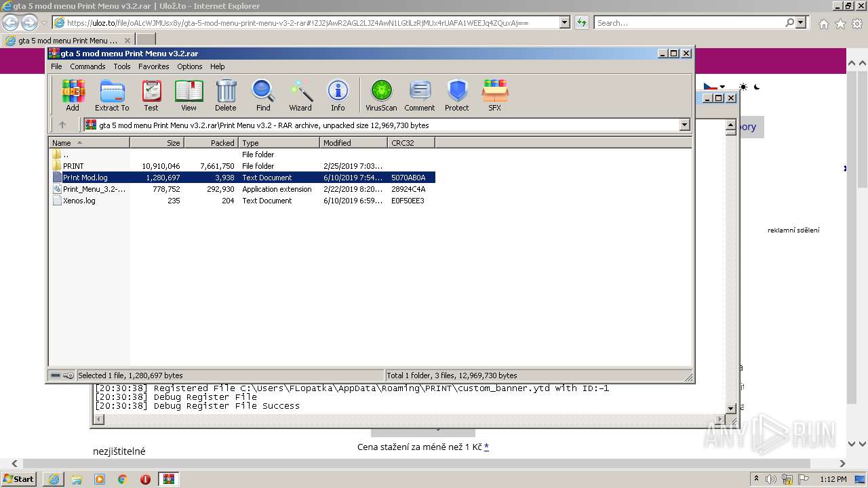
Task: Select the parent folder '..' entry
Action: pos(241,155)
